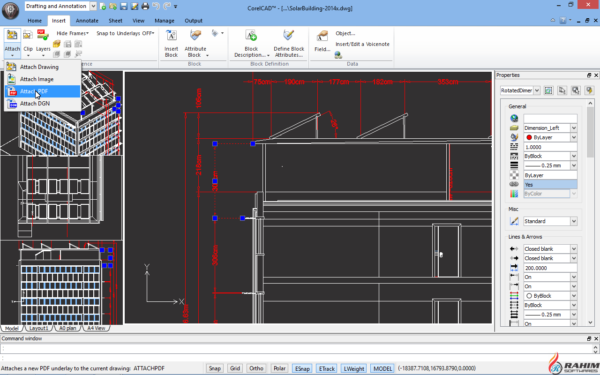Select Attach PDF from the menu
This screenshot has height=375, width=600.
(x=42, y=91)
